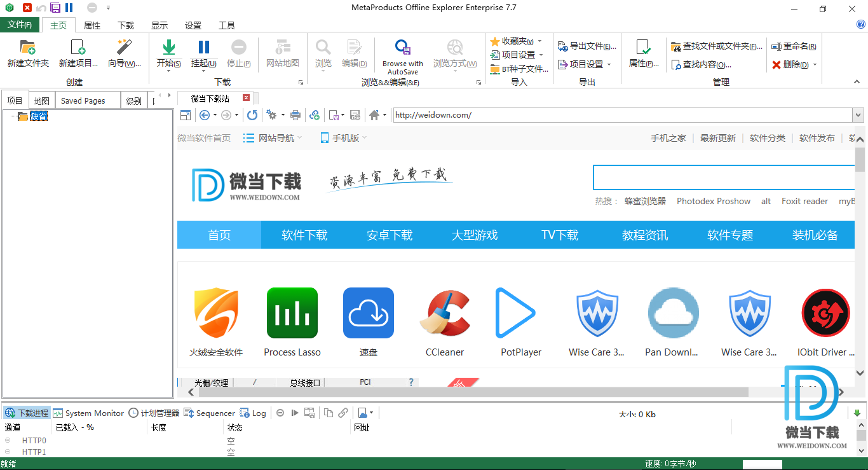Viewport: 868px width, 470px height.
Task: Click the help question mark icon
Action: pyautogui.click(x=861, y=25)
